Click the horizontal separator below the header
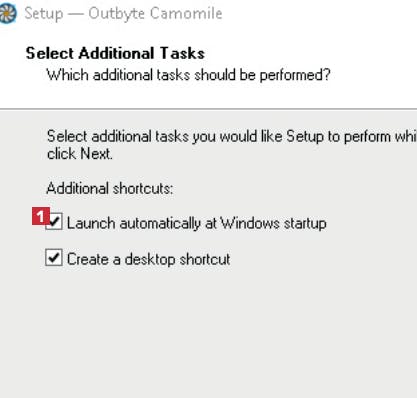Viewport: 417px width, 398px height. (208, 109)
